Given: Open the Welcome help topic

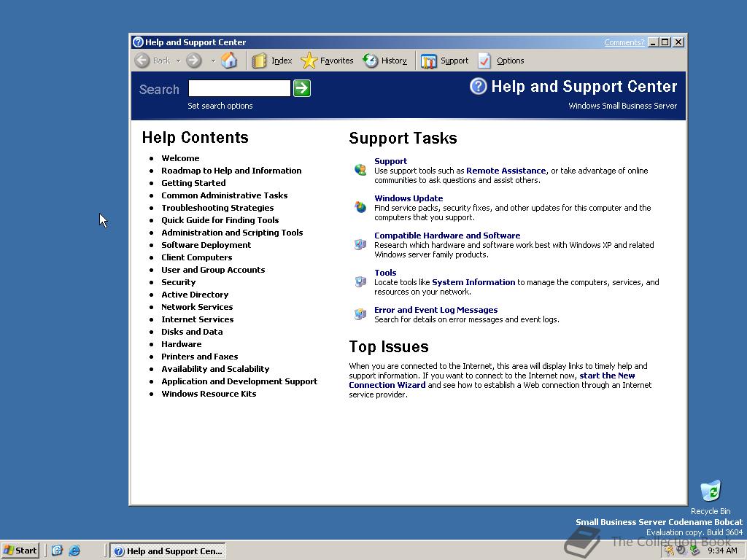Looking at the screenshot, I should (180, 158).
